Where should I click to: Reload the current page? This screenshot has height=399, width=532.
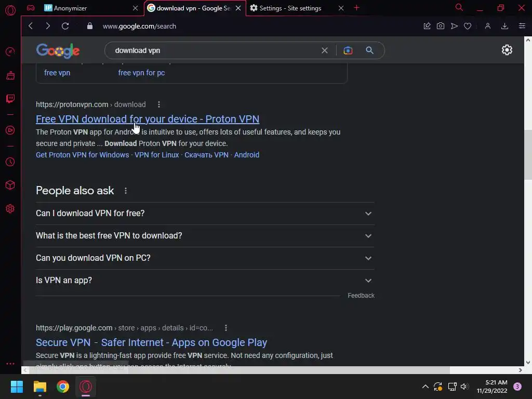[65, 26]
